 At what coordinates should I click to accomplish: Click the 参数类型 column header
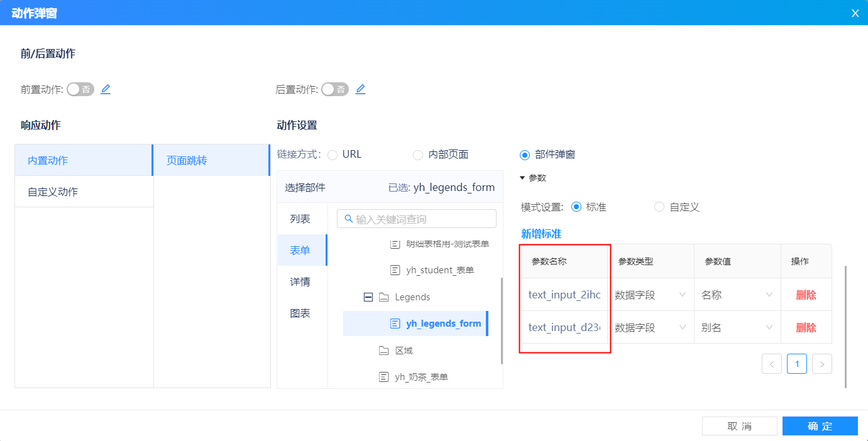(x=635, y=261)
